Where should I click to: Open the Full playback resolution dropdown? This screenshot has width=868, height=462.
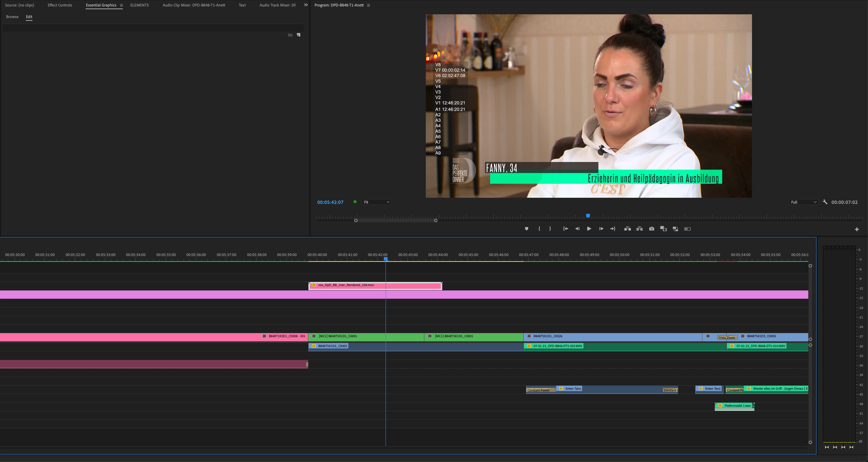click(x=803, y=202)
